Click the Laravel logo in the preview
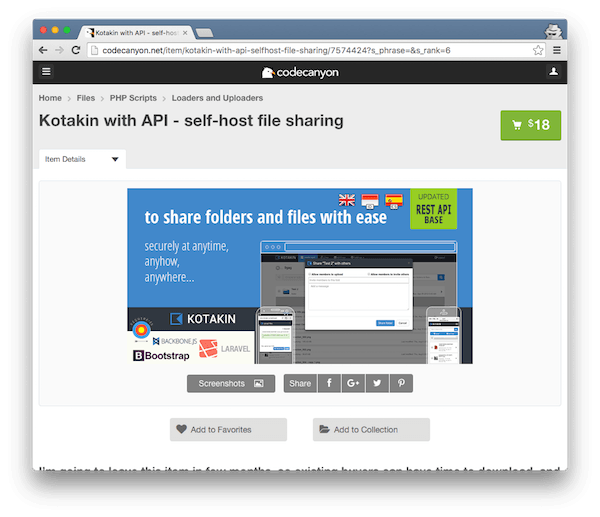Image resolution: width=600 pixels, height=517 pixels. click(225, 349)
